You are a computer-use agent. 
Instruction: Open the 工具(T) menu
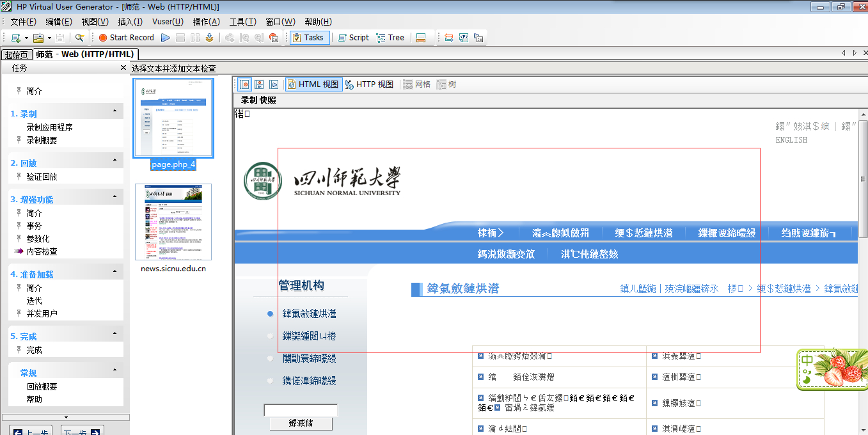(x=243, y=22)
